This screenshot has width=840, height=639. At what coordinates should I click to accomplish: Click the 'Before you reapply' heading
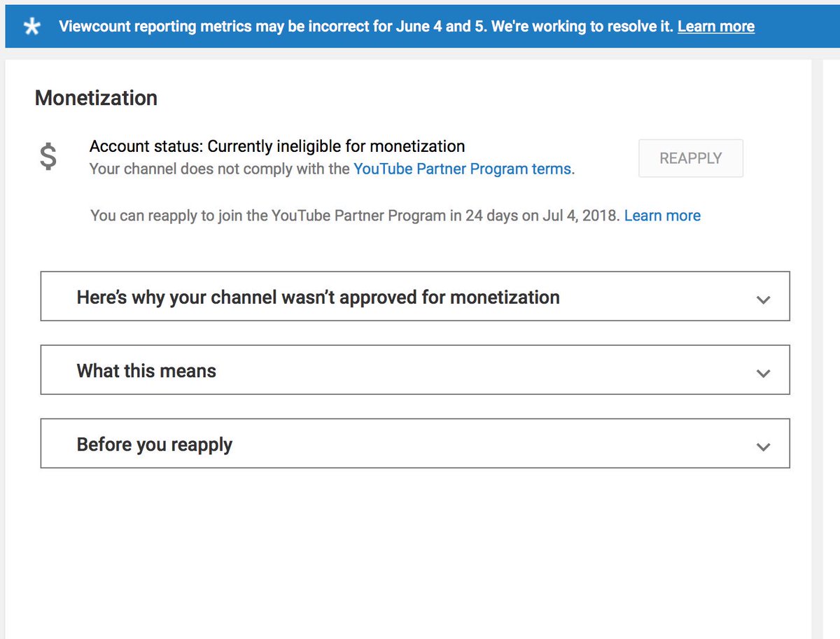(x=154, y=444)
